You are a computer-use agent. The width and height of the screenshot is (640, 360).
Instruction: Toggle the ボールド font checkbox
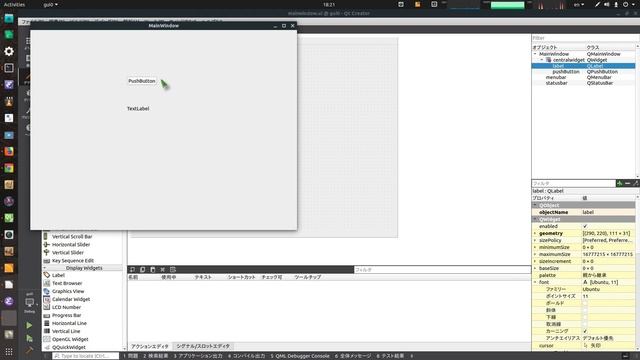[585, 303]
